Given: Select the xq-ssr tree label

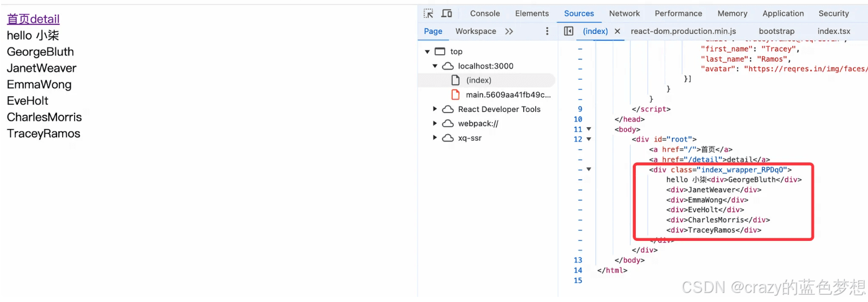Looking at the screenshot, I should coord(470,138).
